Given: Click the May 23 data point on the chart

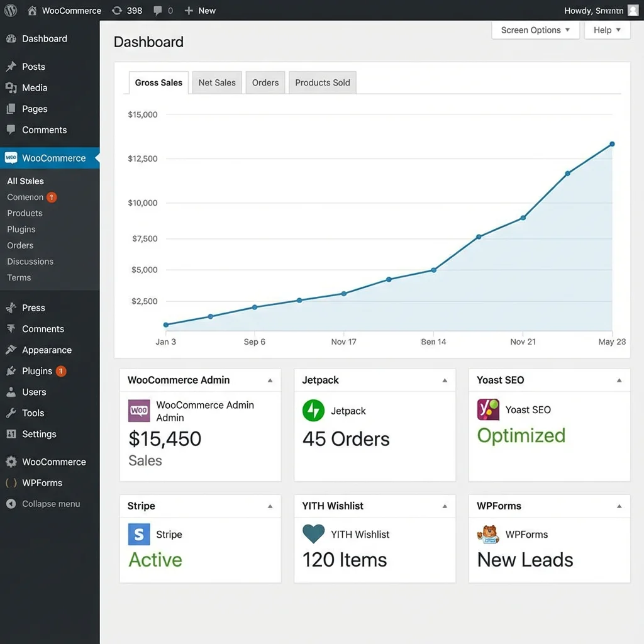Looking at the screenshot, I should [x=611, y=143].
